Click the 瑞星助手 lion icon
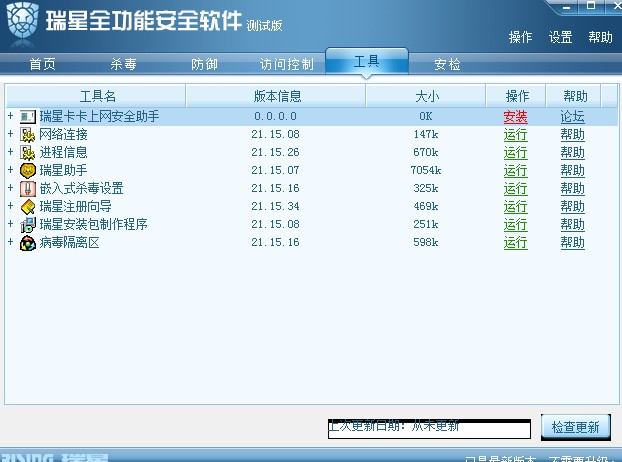This screenshot has height=462, width=622. click(28, 171)
